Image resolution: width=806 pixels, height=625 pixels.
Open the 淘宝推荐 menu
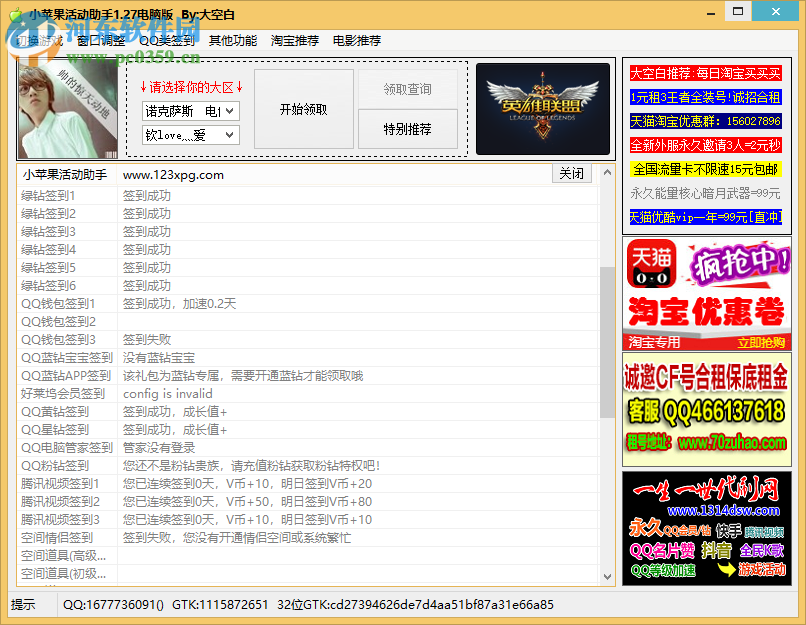(x=295, y=41)
